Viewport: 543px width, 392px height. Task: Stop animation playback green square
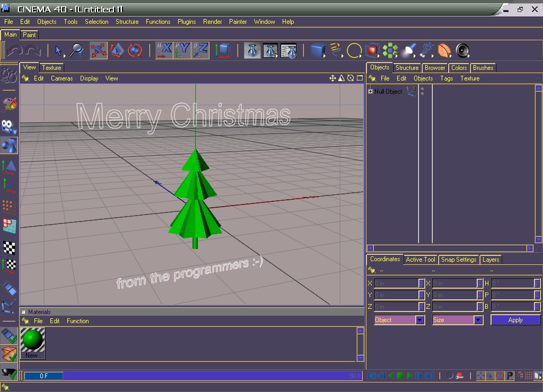click(x=400, y=376)
